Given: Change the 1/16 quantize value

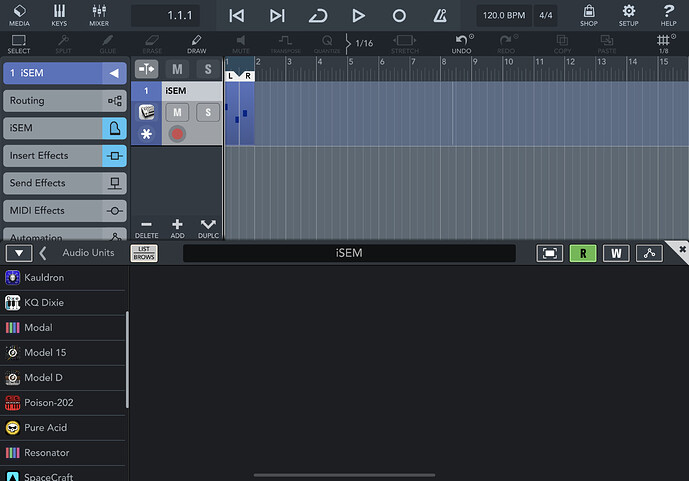Looking at the screenshot, I should point(364,43).
